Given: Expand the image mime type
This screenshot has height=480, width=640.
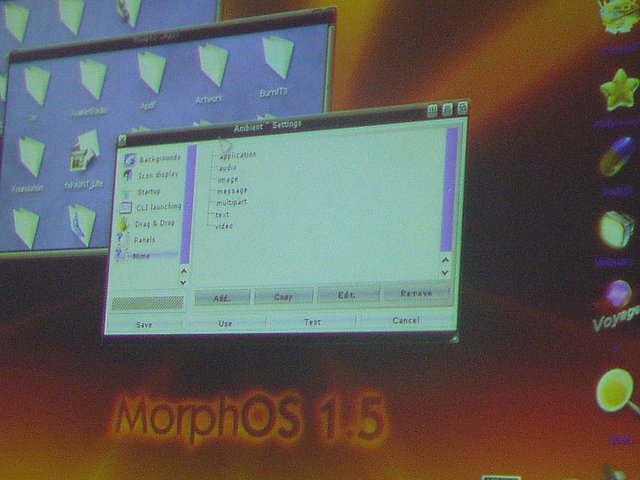Looking at the screenshot, I should point(228,179).
